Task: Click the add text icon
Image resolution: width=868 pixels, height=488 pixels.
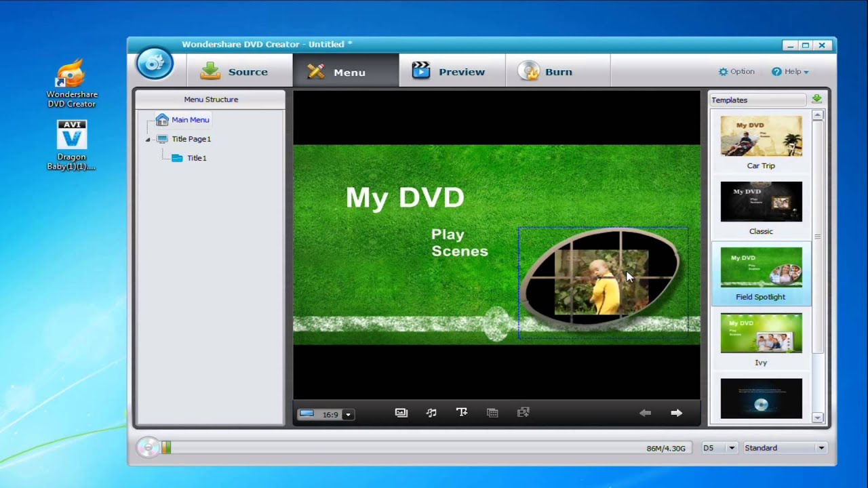Action: tap(462, 412)
